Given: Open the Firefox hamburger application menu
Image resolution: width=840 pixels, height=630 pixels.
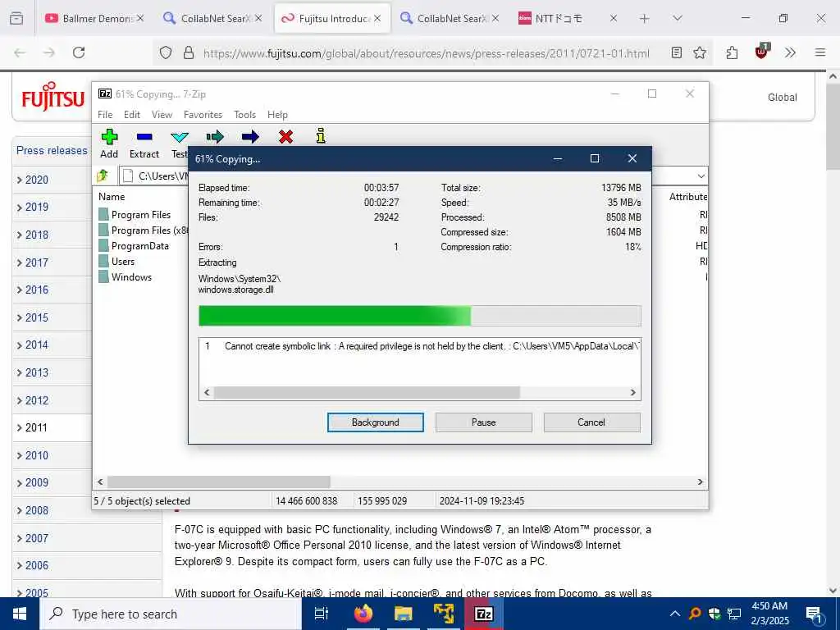Looking at the screenshot, I should (820, 52).
